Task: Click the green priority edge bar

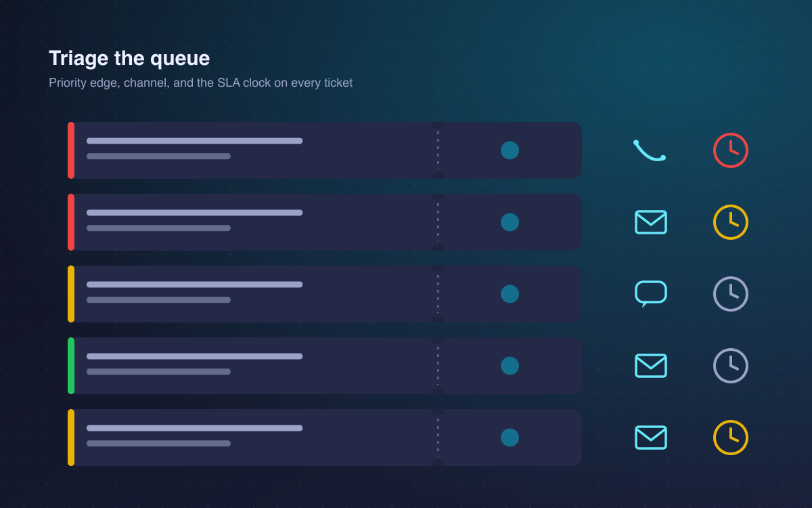Action: (x=71, y=366)
